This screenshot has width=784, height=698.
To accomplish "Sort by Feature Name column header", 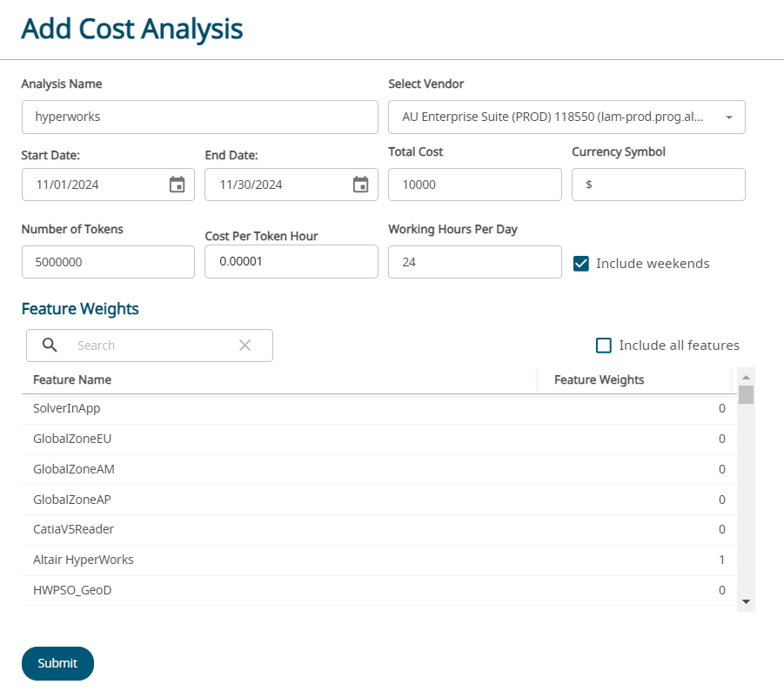I will point(72,379).
